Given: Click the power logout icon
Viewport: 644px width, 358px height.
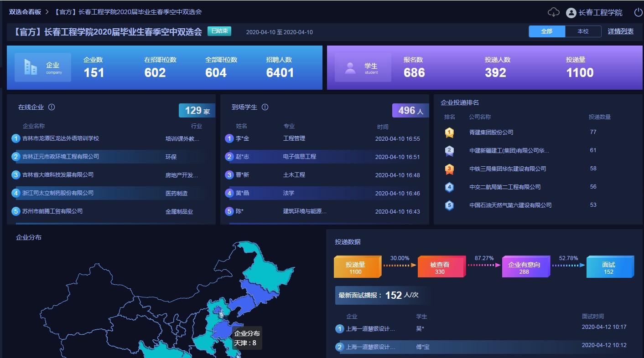Looking at the screenshot, I should tap(638, 12).
